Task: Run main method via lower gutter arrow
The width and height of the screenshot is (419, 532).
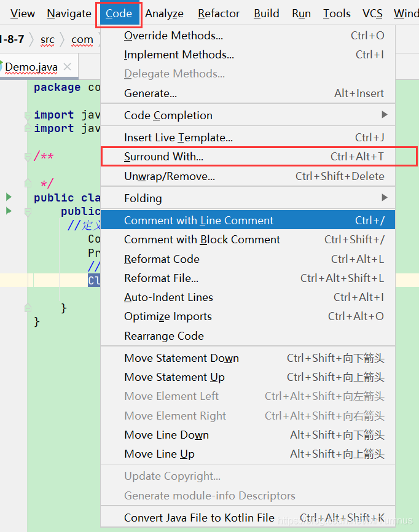Action: 9,211
